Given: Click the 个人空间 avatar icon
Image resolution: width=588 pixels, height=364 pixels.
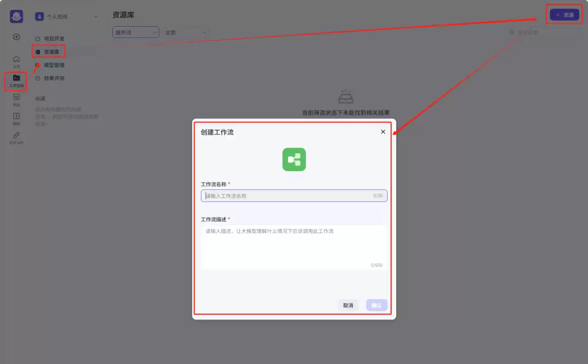Looking at the screenshot, I should pos(39,16).
